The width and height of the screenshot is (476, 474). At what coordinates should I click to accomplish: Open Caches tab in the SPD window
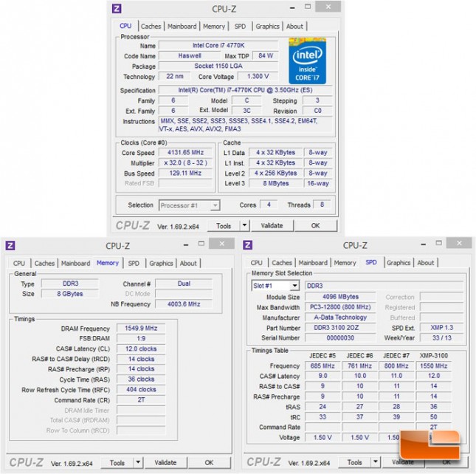tap(282, 263)
